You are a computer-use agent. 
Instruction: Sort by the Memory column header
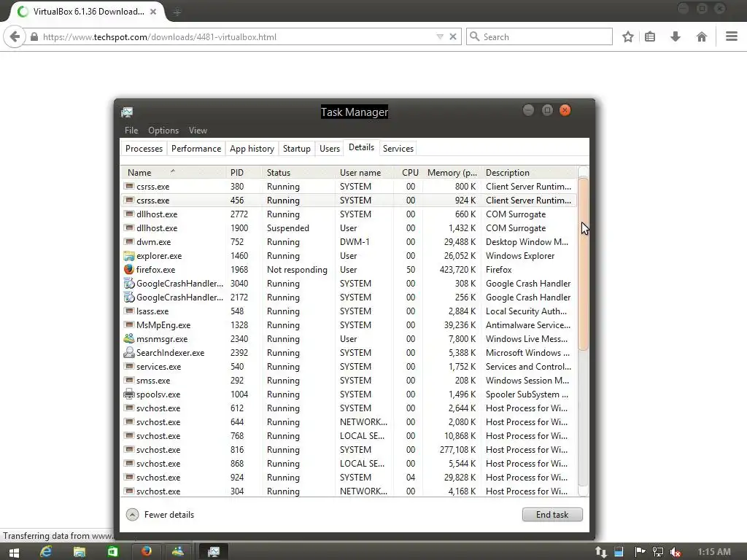pyautogui.click(x=452, y=172)
